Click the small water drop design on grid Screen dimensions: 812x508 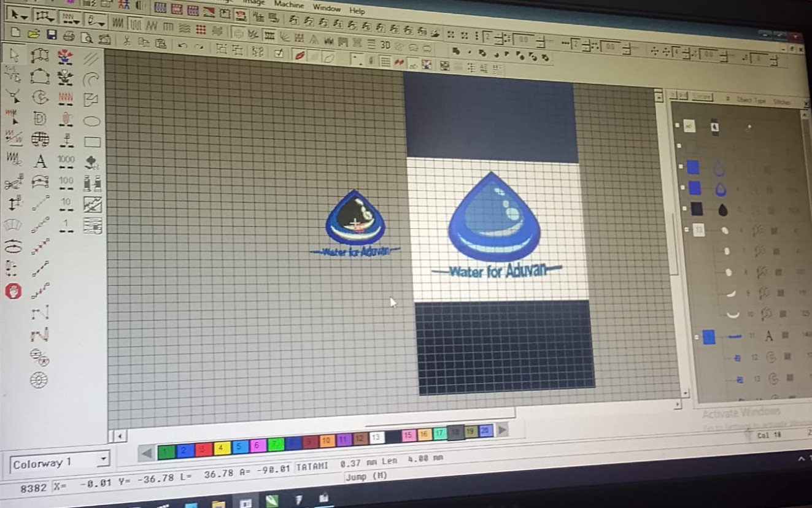355,218
